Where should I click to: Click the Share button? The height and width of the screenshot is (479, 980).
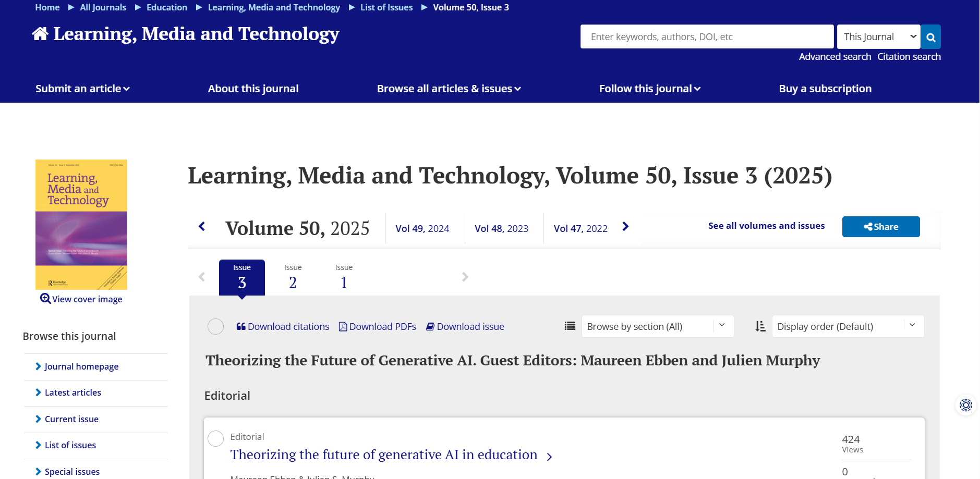[881, 227]
